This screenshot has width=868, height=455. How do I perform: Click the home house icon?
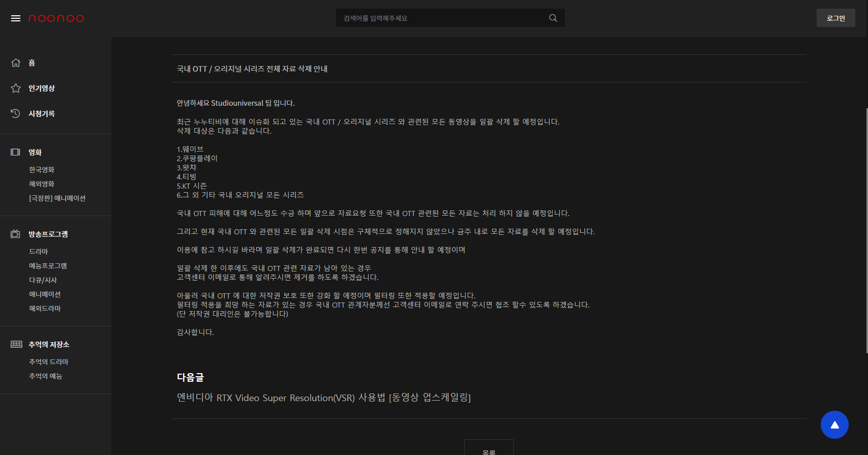click(16, 63)
